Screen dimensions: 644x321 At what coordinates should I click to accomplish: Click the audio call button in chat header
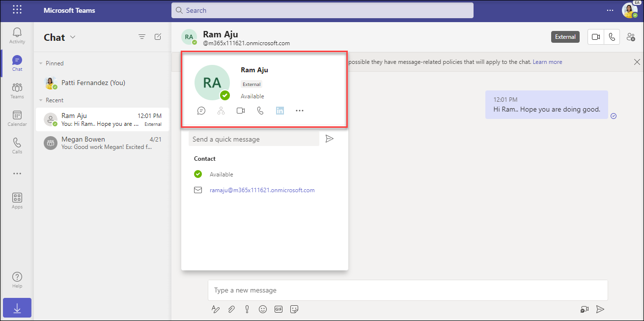612,37
